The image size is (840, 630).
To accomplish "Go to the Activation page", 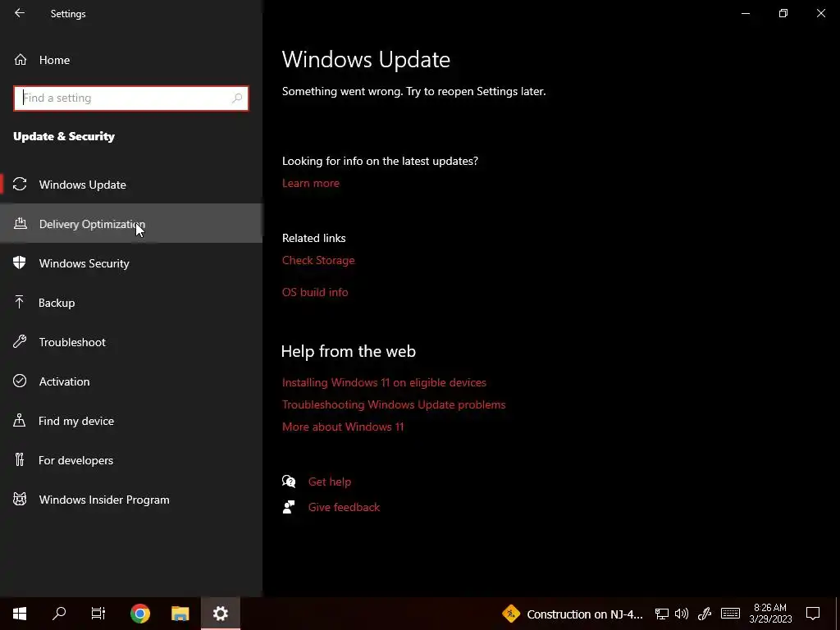I will pyautogui.click(x=131, y=381).
